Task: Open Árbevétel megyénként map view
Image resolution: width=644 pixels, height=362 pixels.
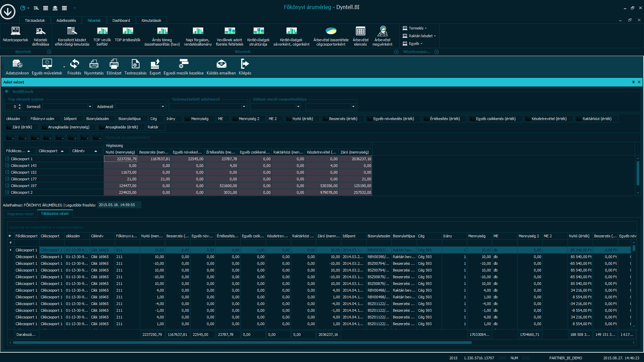Action: (x=382, y=36)
